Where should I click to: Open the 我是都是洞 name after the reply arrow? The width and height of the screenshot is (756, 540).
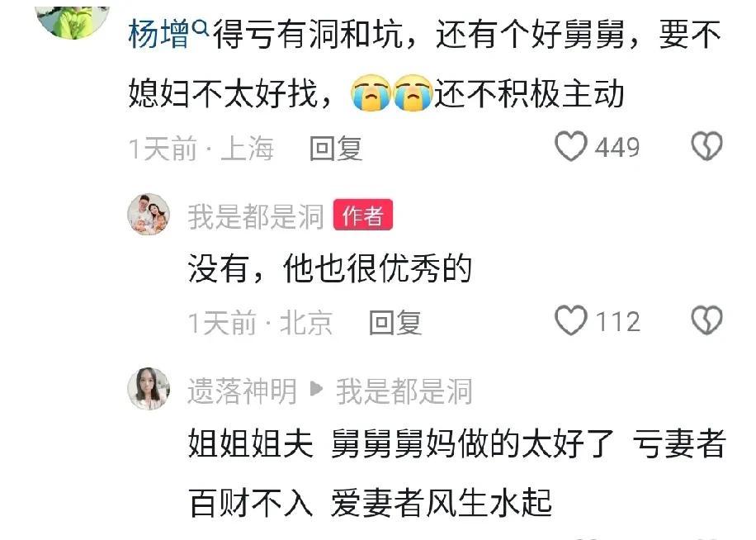(404, 391)
